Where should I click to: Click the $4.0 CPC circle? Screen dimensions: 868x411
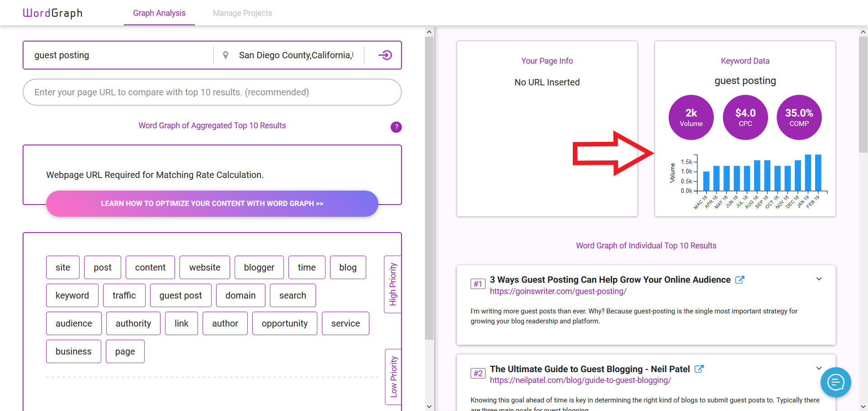pyautogui.click(x=745, y=117)
